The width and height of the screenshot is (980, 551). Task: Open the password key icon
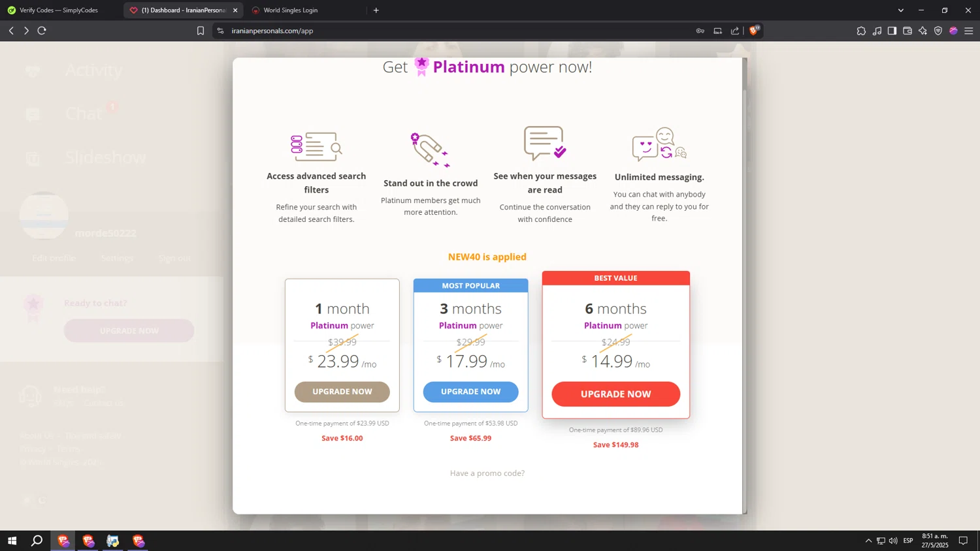pos(700,31)
